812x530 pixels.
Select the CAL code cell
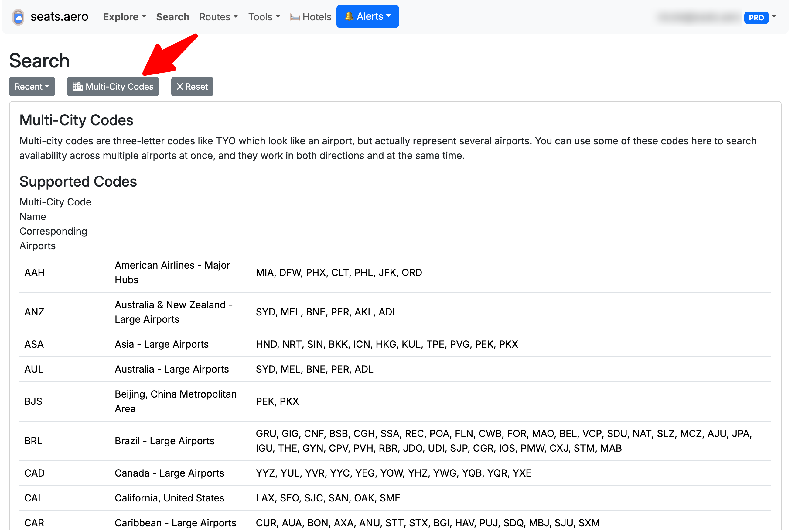click(34, 498)
